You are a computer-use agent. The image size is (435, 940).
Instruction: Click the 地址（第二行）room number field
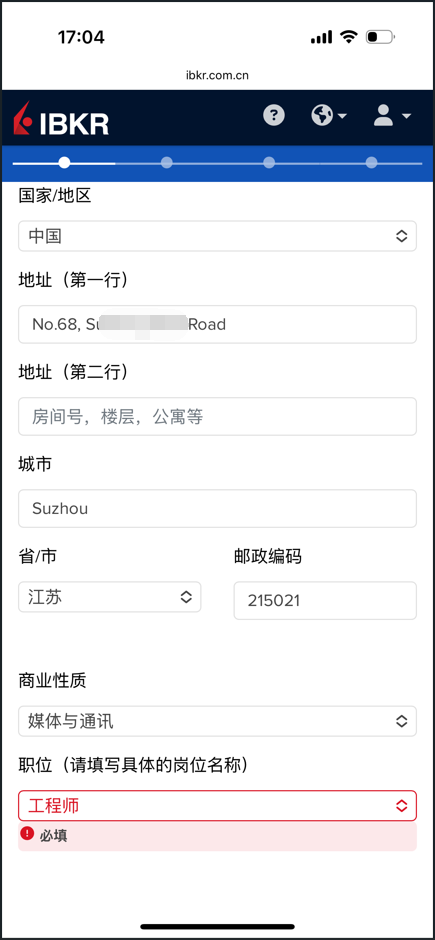(218, 417)
